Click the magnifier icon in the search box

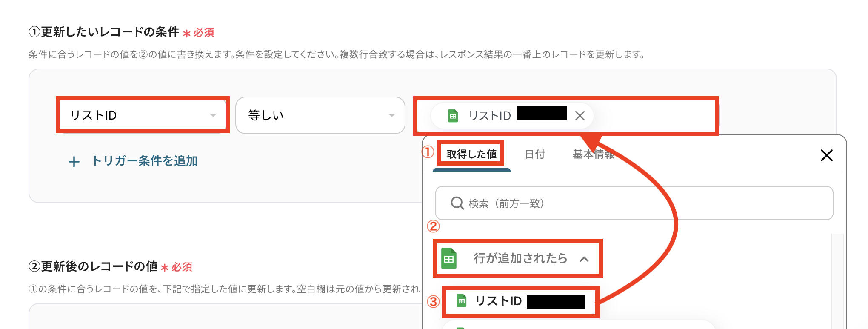pyautogui.click(x=457, y=203)
